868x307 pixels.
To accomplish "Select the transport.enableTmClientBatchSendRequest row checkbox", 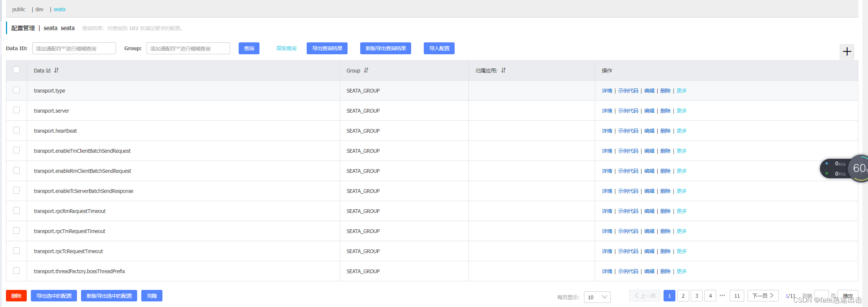I will (x=16, y=150).
